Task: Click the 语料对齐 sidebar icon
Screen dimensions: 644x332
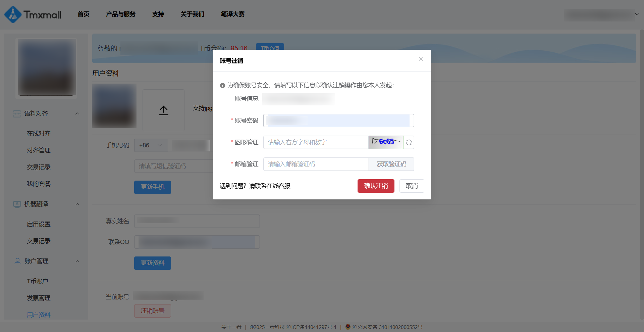Action: coord(17,114)
